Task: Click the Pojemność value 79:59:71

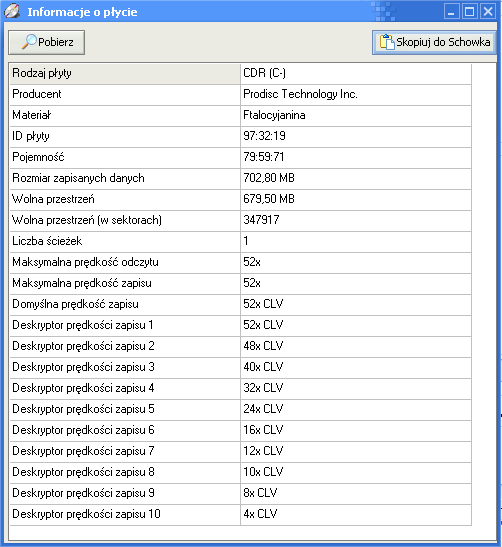Action: 264,157
